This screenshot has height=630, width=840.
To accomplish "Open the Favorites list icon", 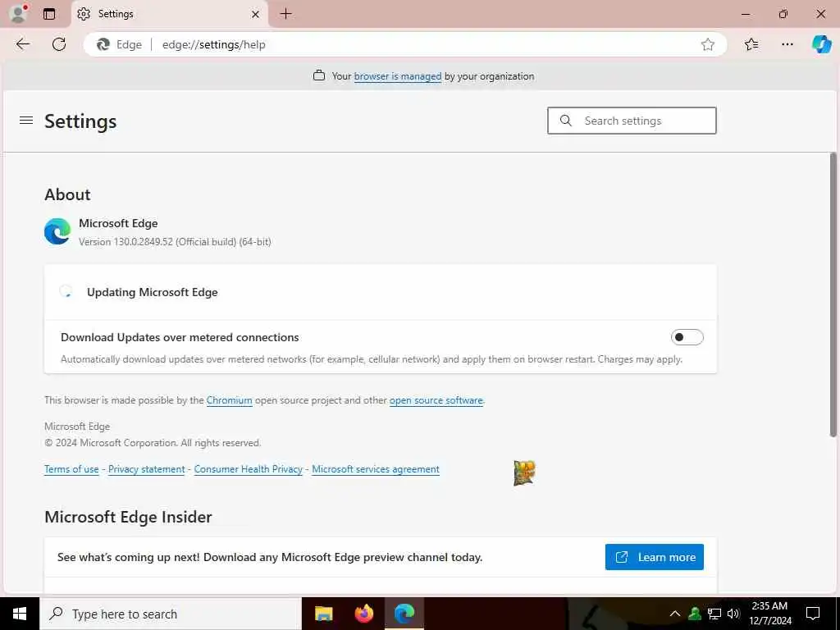I will click(x=751, y=44).
